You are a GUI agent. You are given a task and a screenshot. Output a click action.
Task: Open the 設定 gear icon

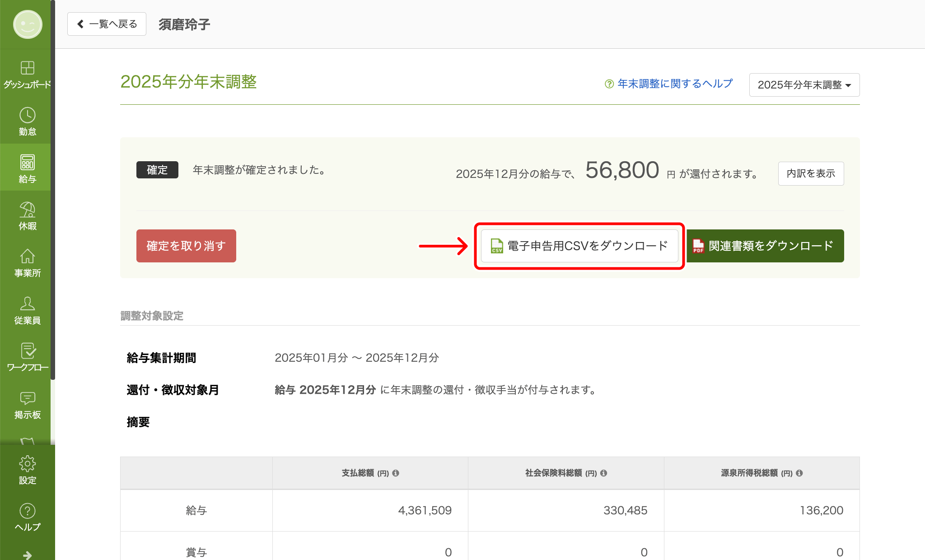tap(27, 464)
